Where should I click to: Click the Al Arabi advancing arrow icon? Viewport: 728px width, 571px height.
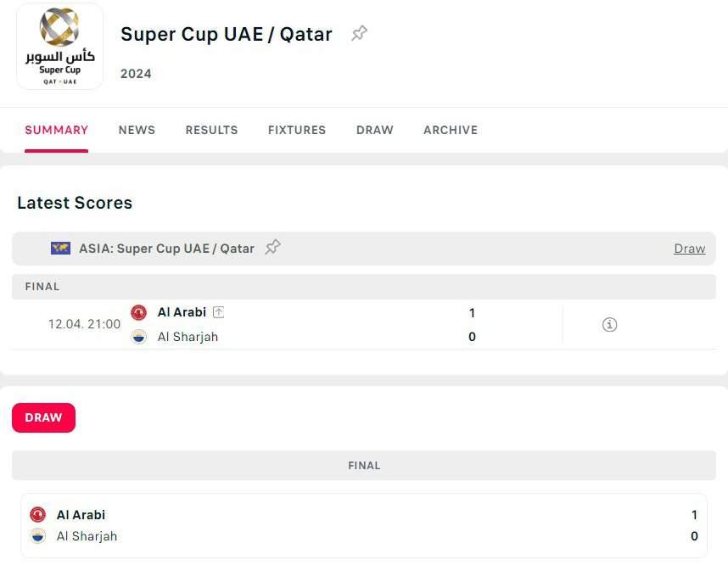[218, 312]
